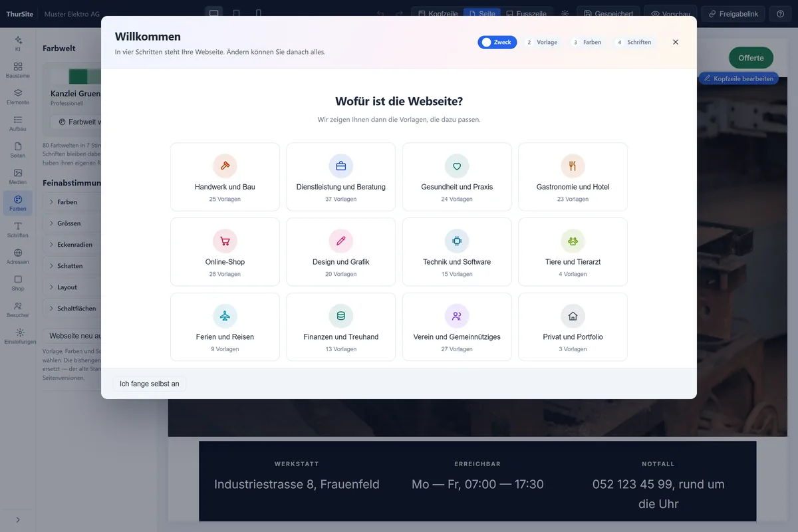Switch to desktop preview device icon
Viewport: 798px width, 532px height.
(x=213, y=13)
